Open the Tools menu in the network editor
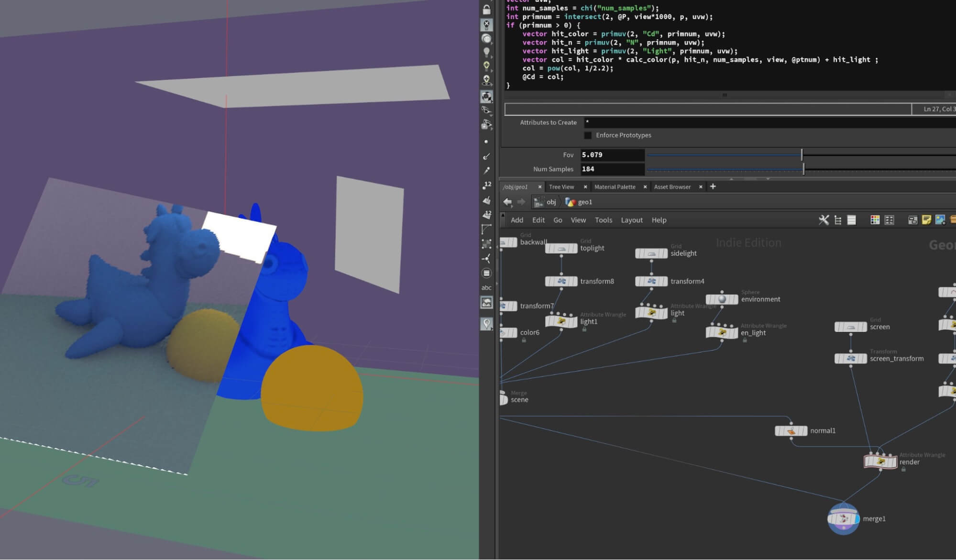The image size is (956, 560). [x=603, y=220]
